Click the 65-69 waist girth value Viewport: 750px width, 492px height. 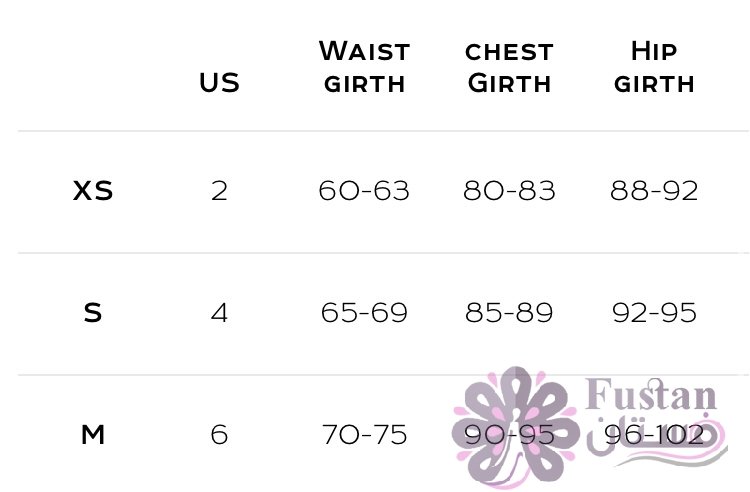coord(364,313)
